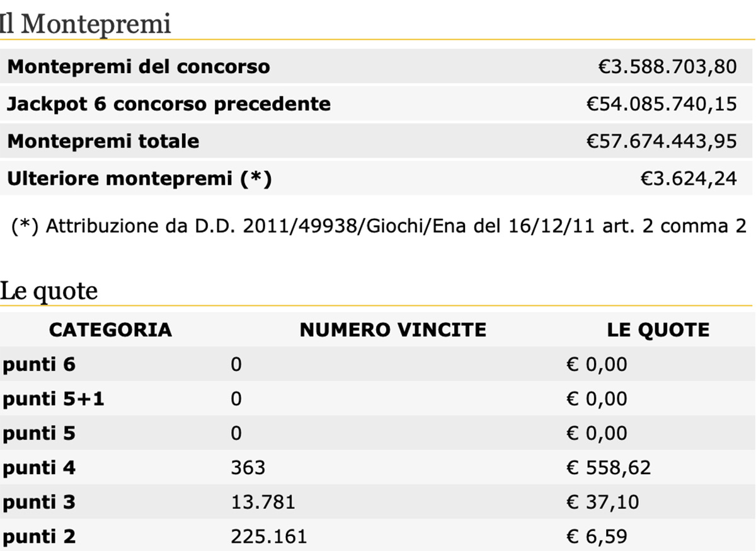Select the €57.674.443,95 total amount
The width and height of the screenshot is (756, 551).
point(661,141)
